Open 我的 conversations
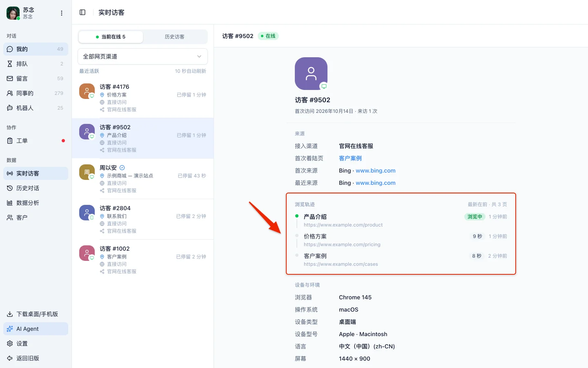This screenshot has height=368, width=588. (x=36, y=49)
